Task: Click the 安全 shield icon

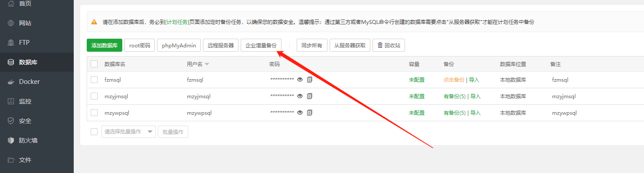Action: pyautogui.click(x=11, y=121)
